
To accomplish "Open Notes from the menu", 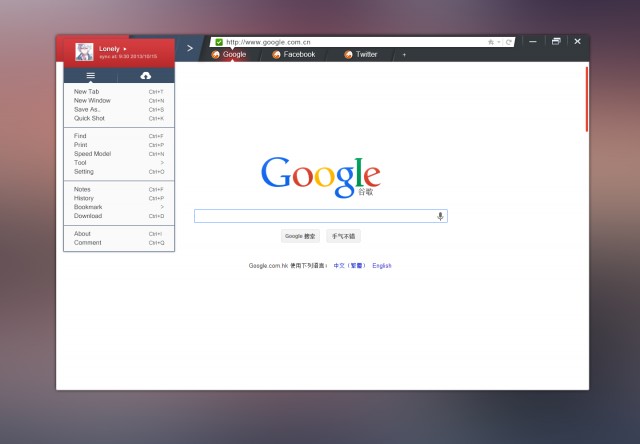I will (119, 189).
